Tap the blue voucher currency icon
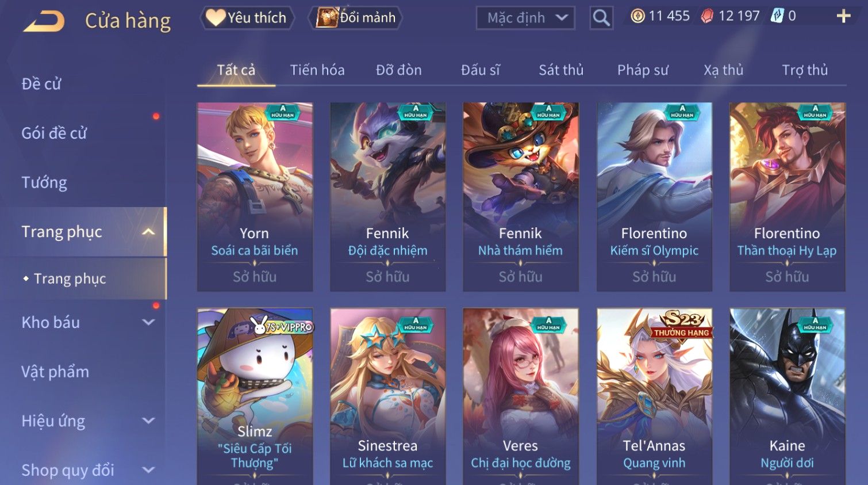 (777, 16)
